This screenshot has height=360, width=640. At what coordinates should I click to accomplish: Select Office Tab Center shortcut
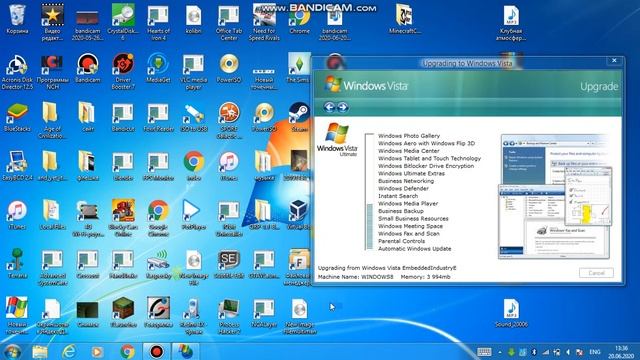229,22
